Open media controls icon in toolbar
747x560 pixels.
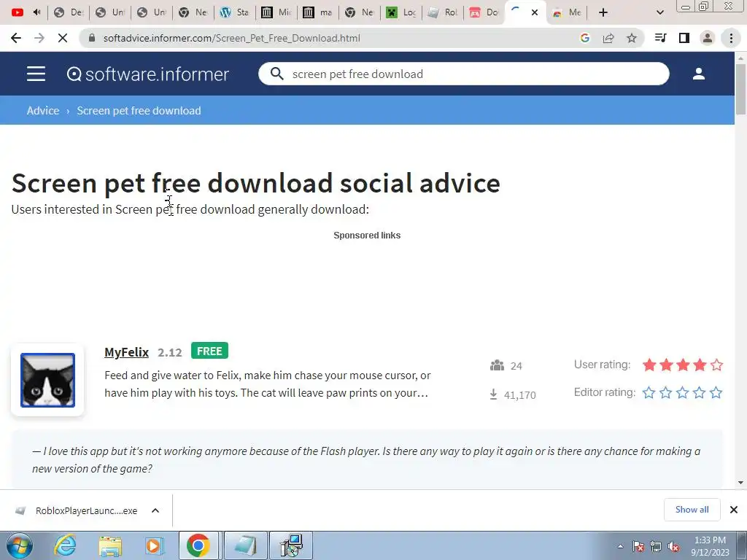(x=660, y=38)
